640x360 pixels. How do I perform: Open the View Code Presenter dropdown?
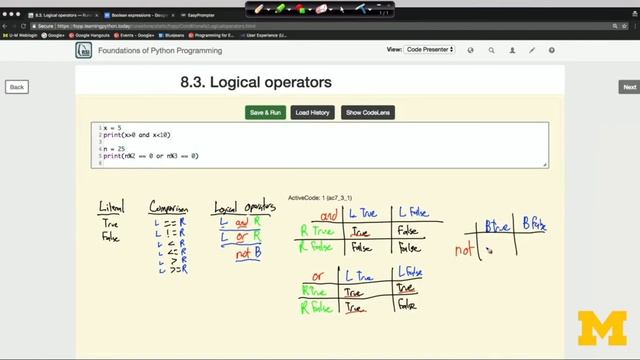click(429, 49)
